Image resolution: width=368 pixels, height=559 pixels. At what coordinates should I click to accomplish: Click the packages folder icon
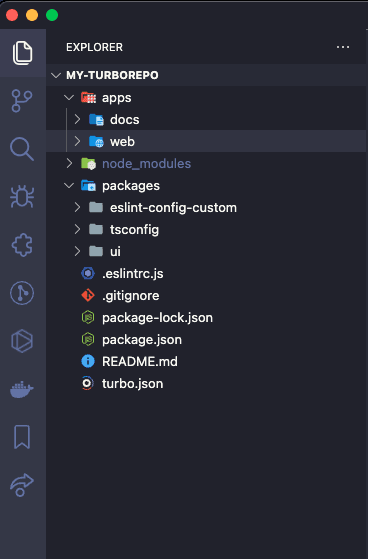pos(88,186)
